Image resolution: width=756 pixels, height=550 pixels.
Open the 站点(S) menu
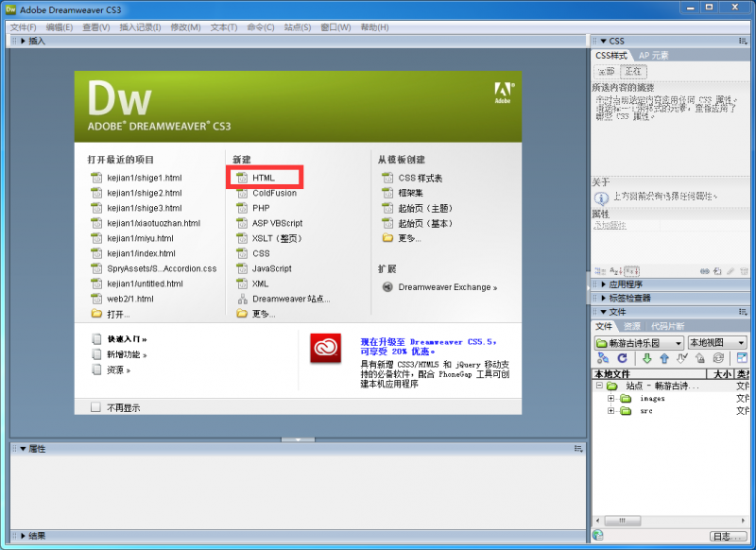[x=298, y=27]
